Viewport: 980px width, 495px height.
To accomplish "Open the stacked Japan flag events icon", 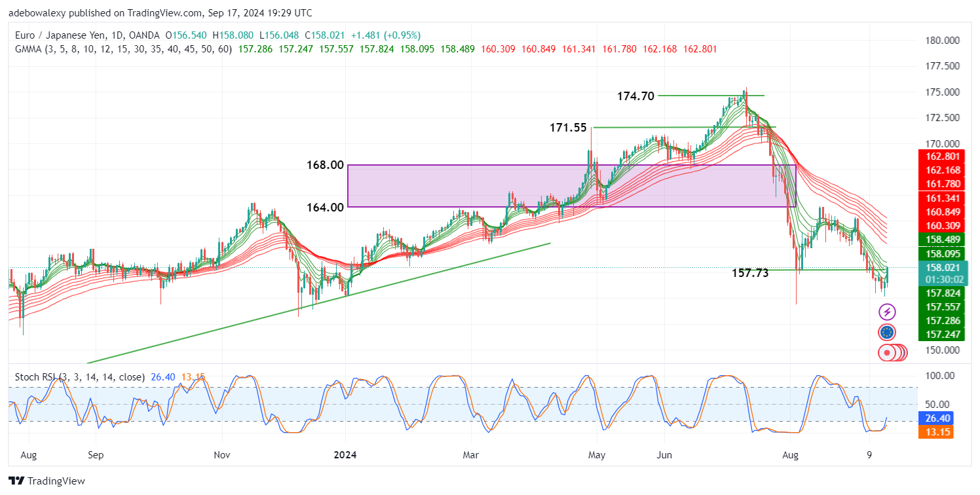I will click(892, 352).
